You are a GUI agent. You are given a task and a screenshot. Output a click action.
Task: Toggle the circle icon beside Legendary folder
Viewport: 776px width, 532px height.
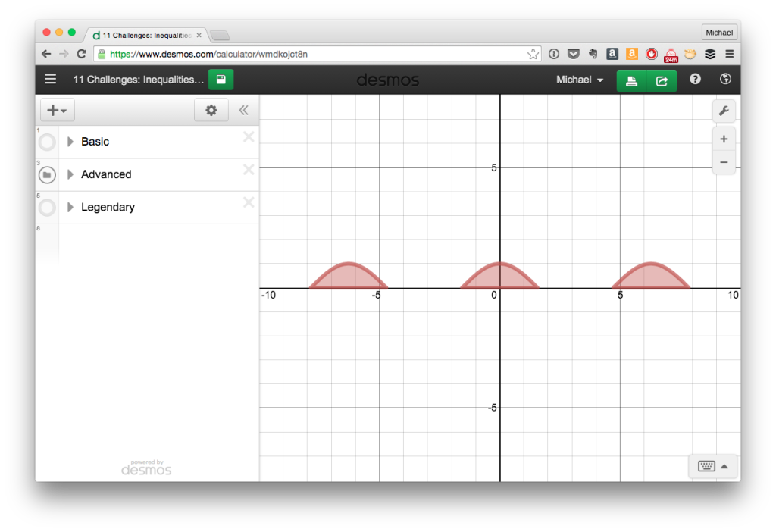point(46,207)
